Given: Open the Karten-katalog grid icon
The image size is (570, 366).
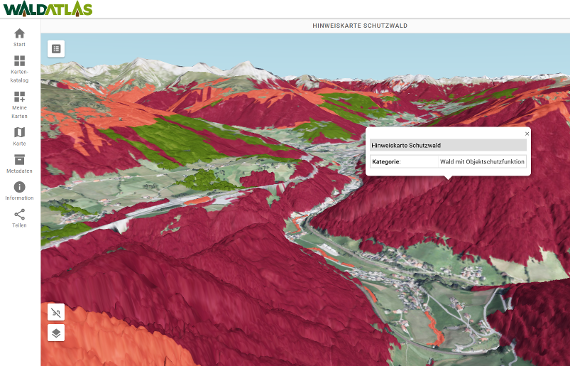Looking at the screenshot, I should click(20, 61).
